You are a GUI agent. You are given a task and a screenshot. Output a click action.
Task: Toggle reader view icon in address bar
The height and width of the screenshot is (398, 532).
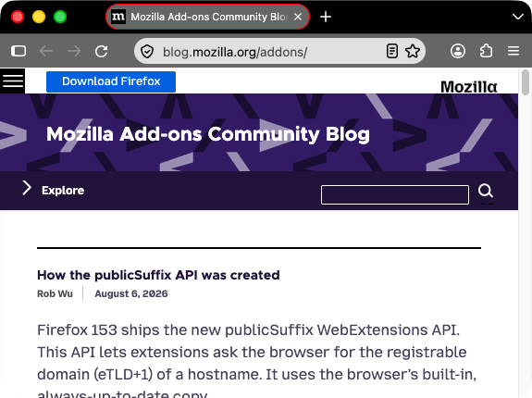point(392,51)
